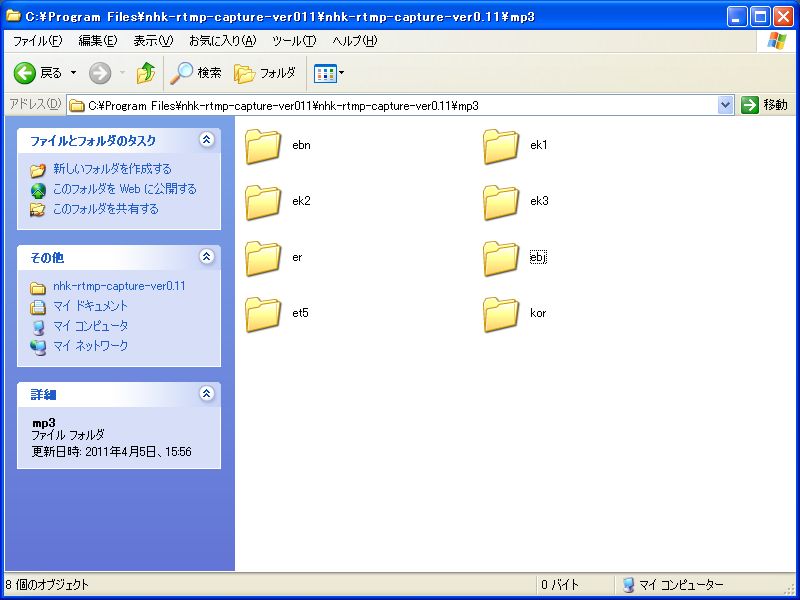Select the ebj folder icon

501,259
